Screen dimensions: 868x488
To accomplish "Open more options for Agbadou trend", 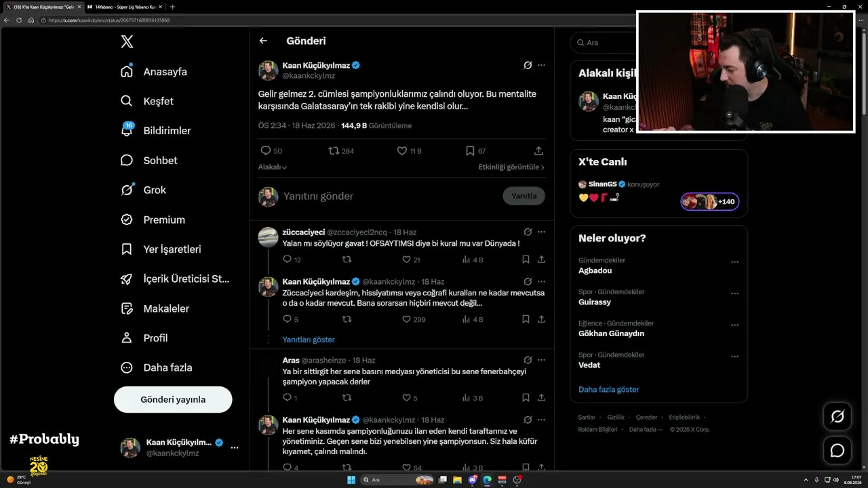I will (734, 262).
